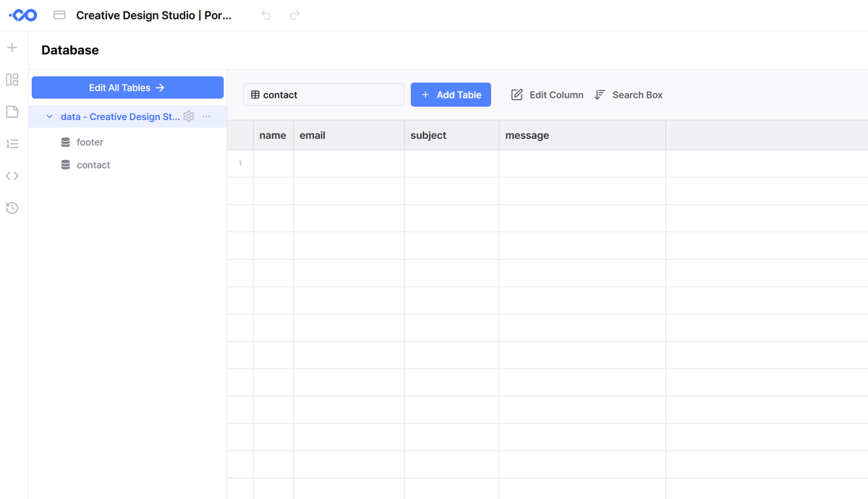Click the email column header
Screen dimensions: 868x499
[x=349, y=135]
